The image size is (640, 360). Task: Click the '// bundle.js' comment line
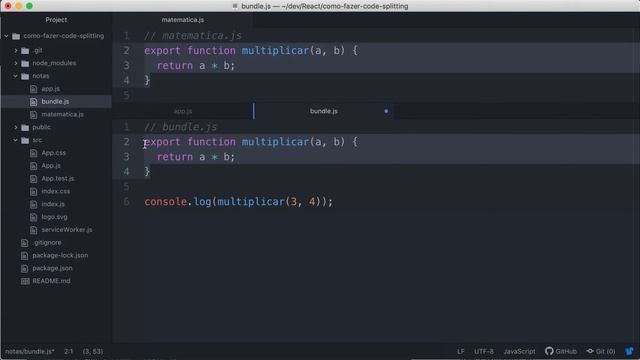click(180, 127)
